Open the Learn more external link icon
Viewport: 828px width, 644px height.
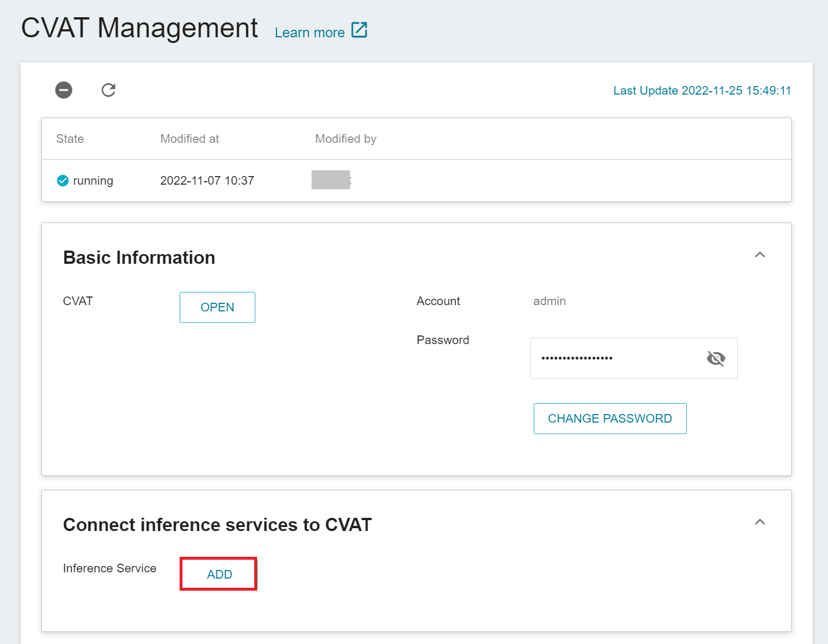tap(359, 30)
